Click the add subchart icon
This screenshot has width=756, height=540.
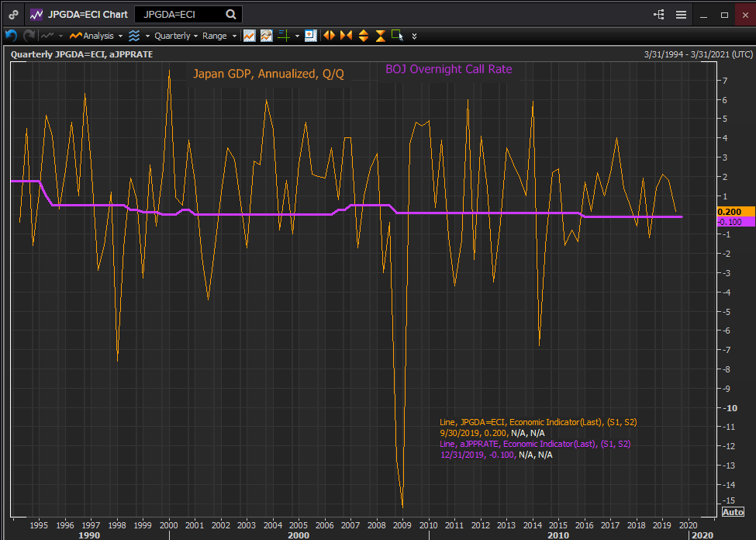click(310, 36)
